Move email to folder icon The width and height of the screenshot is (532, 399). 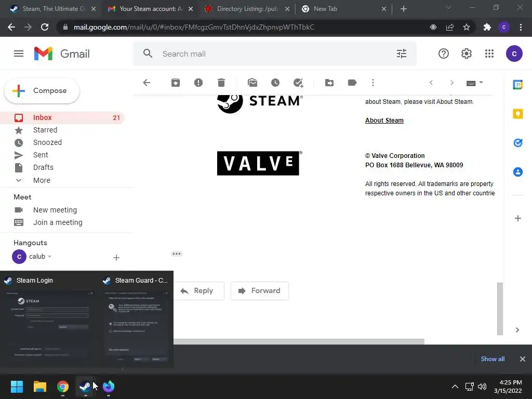(329, 83)
